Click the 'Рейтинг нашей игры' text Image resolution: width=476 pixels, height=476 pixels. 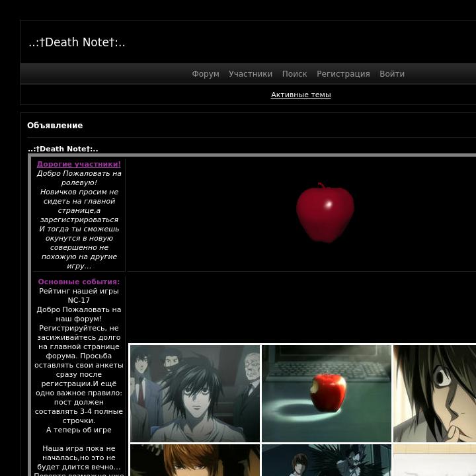(79, 291)
